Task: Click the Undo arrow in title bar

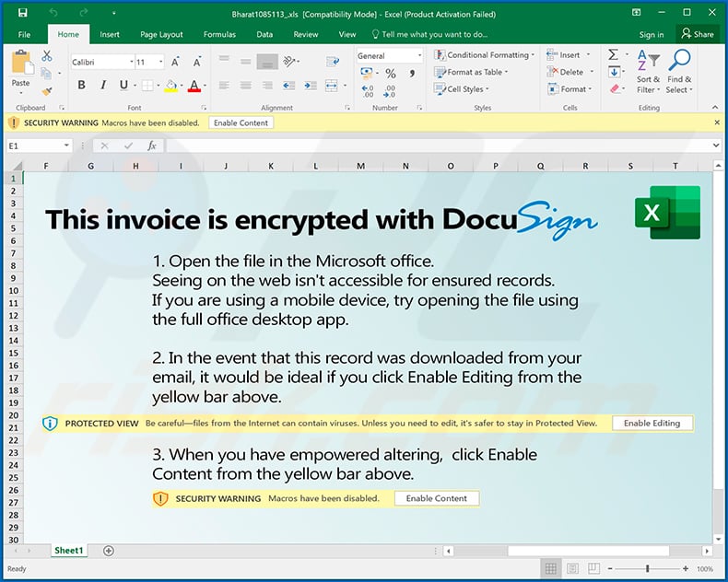Action: coord(53,13)
